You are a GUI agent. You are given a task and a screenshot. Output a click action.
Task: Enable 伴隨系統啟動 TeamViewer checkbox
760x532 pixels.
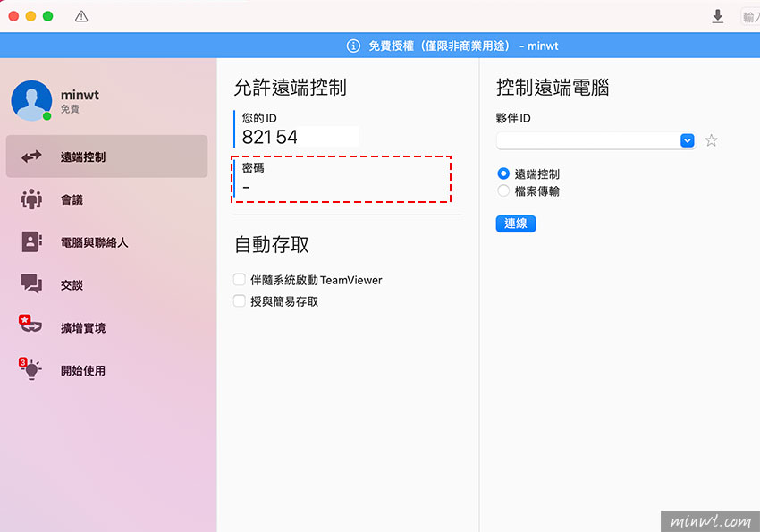[x=240, y=280]
